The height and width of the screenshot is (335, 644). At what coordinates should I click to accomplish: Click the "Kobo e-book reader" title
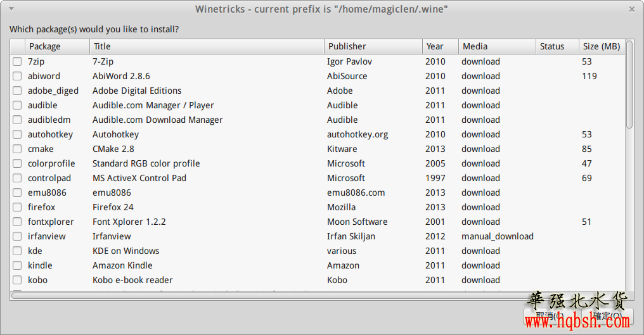[132, 280]
